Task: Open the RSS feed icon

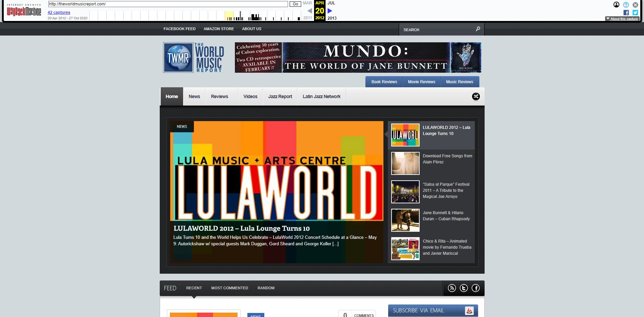Action: click(452, 288)
